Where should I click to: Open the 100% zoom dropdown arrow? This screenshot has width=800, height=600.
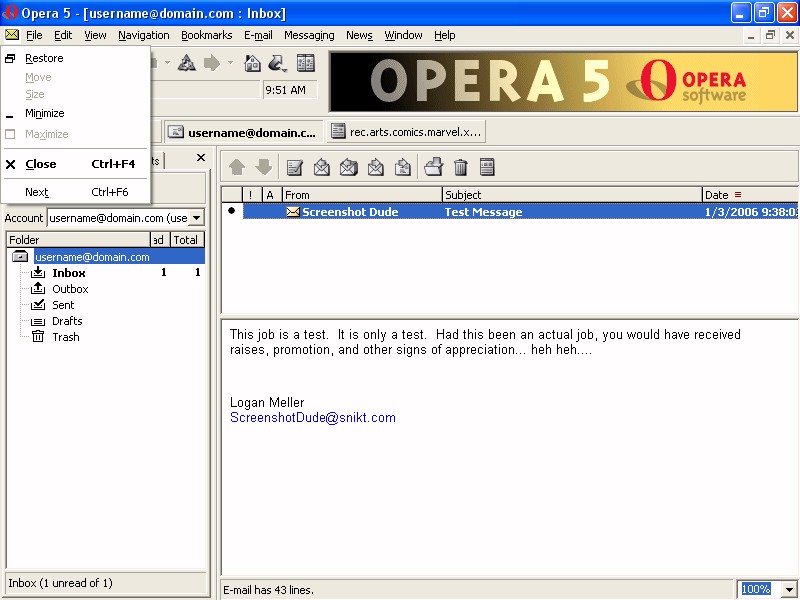(788, 589)
